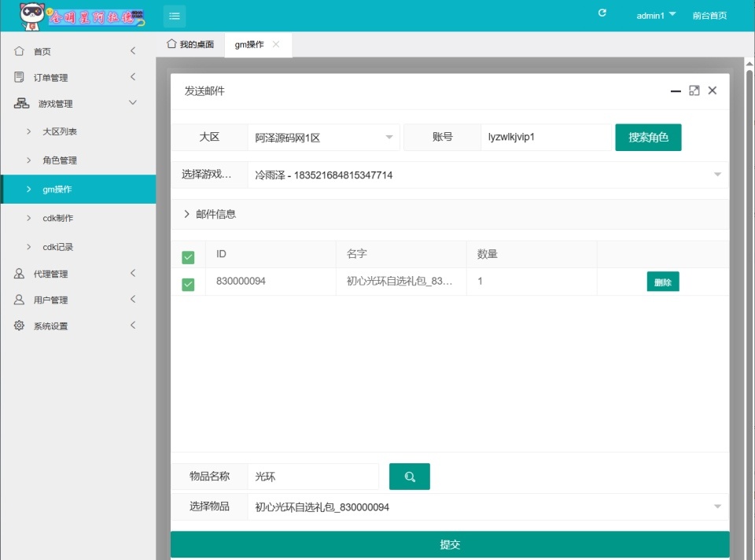Open the 大区 dropdown 阿泽源码网1区
The image size is (755, 560).
tap(323, 138)
